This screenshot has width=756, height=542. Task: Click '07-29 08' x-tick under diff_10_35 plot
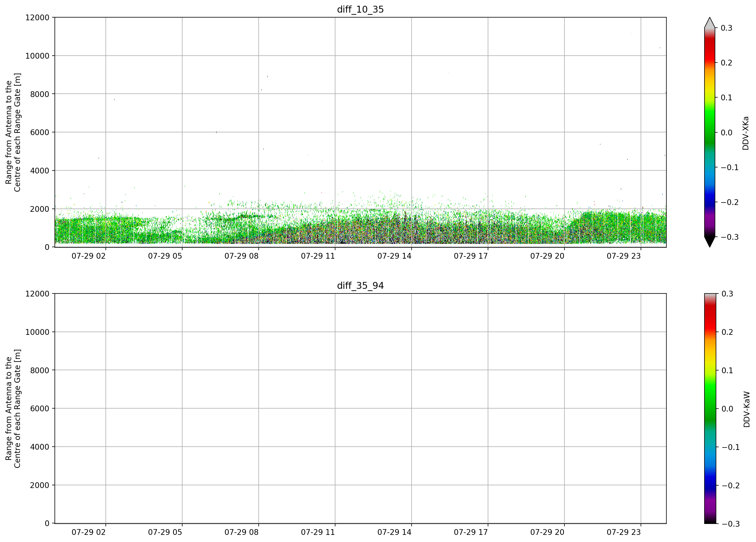[x=241, y=256]
